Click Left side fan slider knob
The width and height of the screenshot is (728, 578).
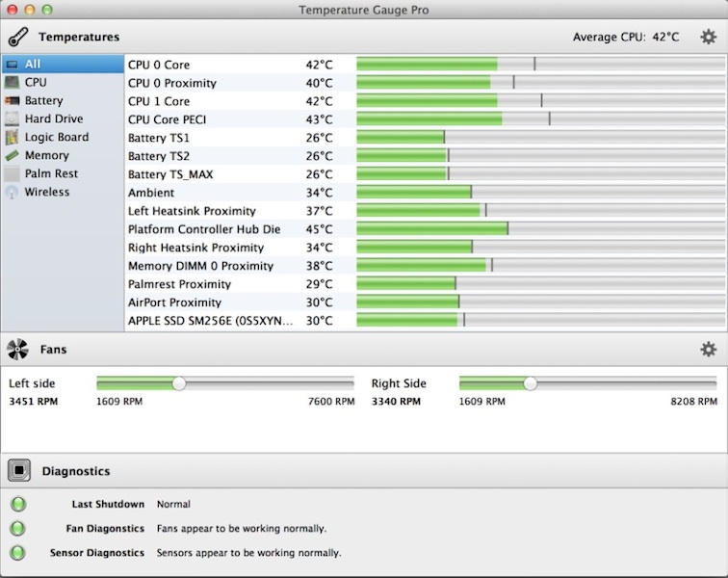[178, 383]
